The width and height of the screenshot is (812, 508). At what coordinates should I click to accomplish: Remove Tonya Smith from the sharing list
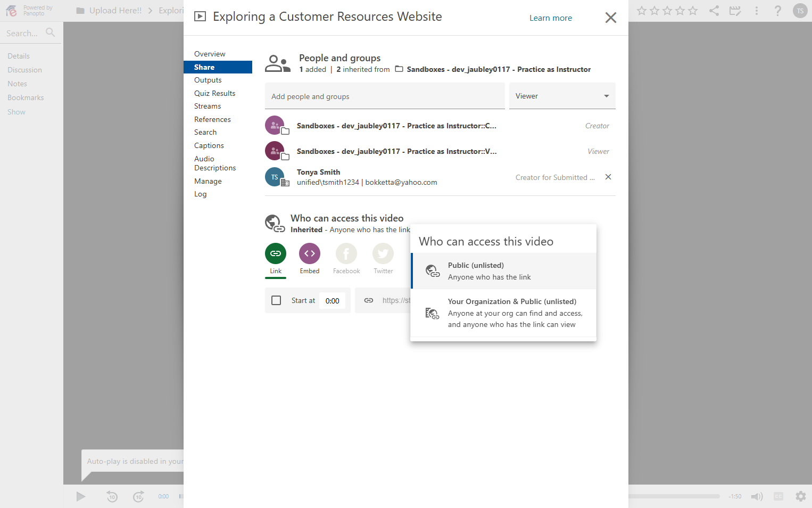coord(608,177)
